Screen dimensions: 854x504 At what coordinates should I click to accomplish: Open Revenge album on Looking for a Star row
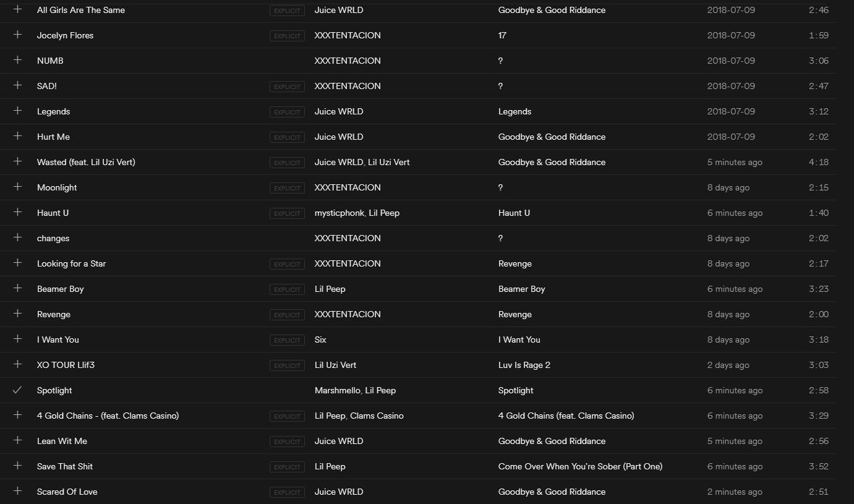coord(515,263)
